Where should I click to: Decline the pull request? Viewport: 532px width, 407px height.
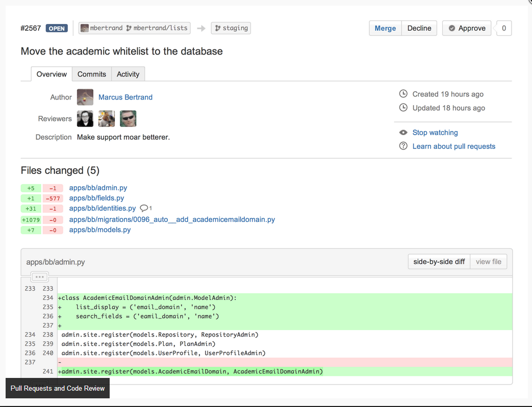click(419, 28)
